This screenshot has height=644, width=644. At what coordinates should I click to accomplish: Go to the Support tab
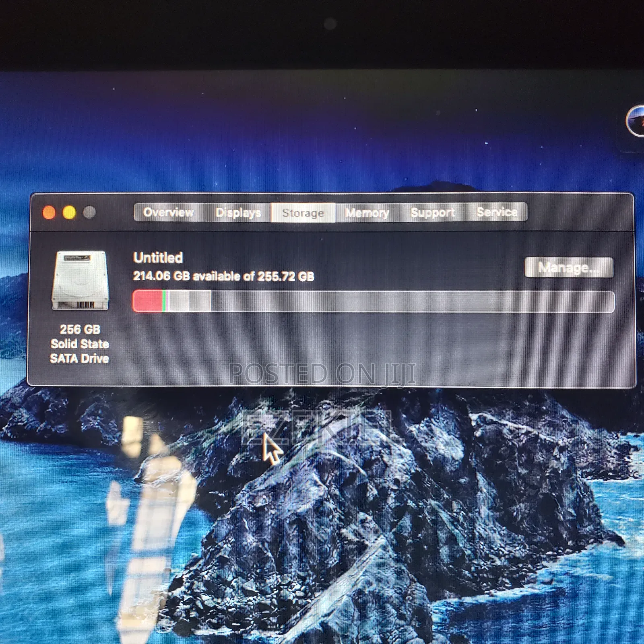tap(432, 213)
